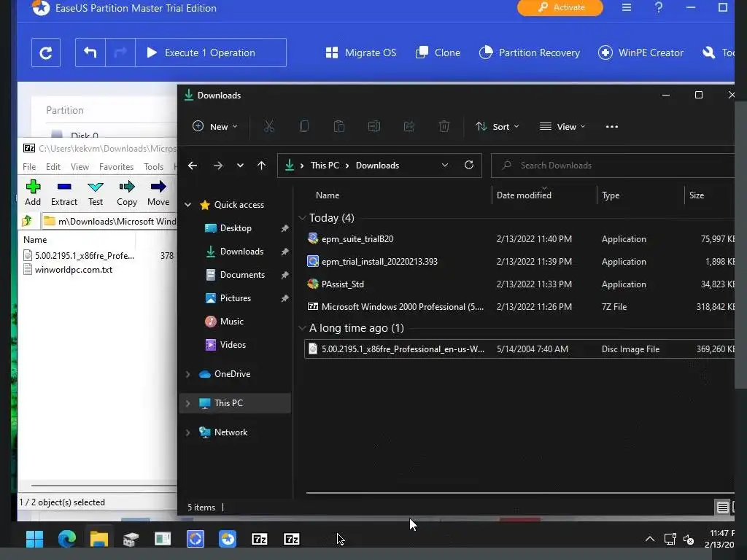Go back in Explorer navigation
This screenshot has height=560, width=747.
tap(193, 166)
